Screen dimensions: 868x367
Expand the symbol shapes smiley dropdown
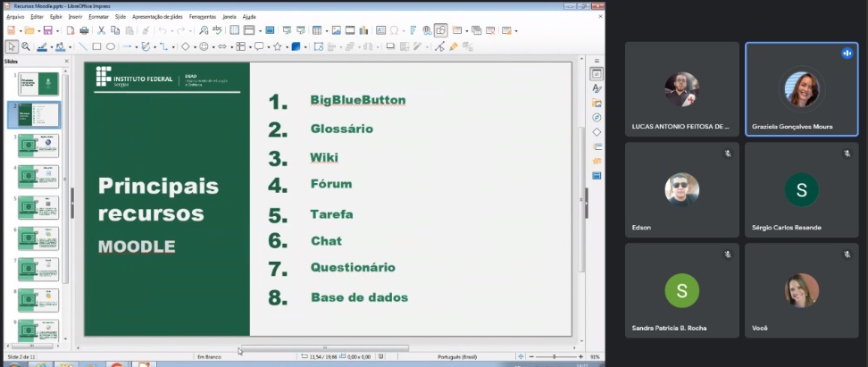(x=213, y=46)
